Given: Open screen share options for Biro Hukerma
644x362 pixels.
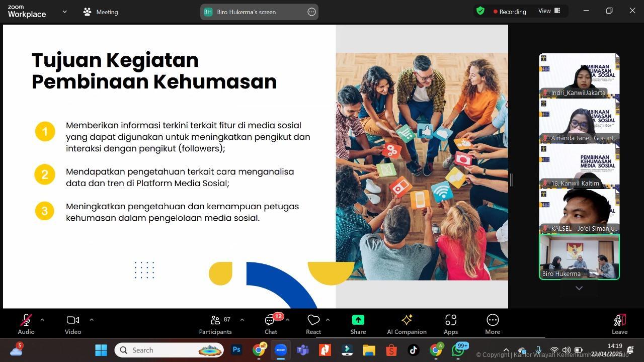Looking at the screenshot, I should click(311, 12).
